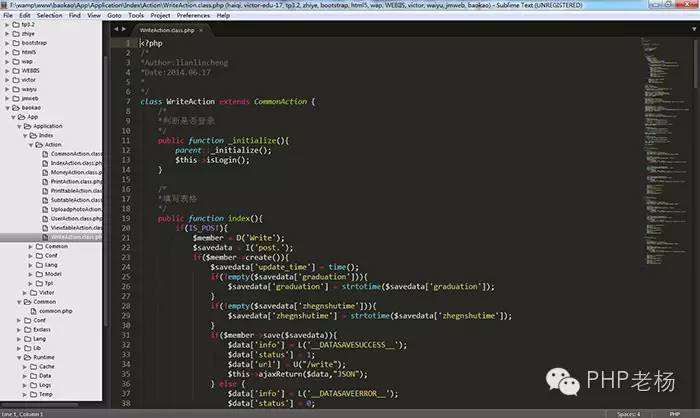Click the WEBBS folder icon
The height and width of the screenshot is (418, 700).
click(16, 71)
